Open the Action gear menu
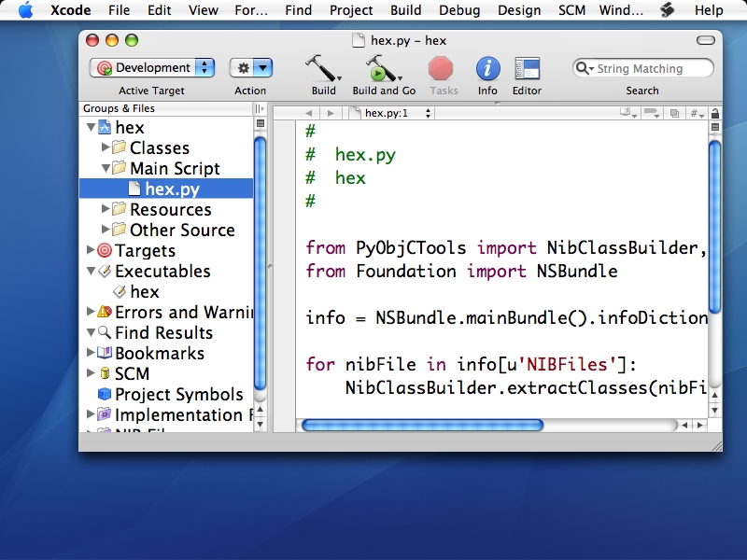This screenshot has height=560, width=747. [x=251, y=68]
